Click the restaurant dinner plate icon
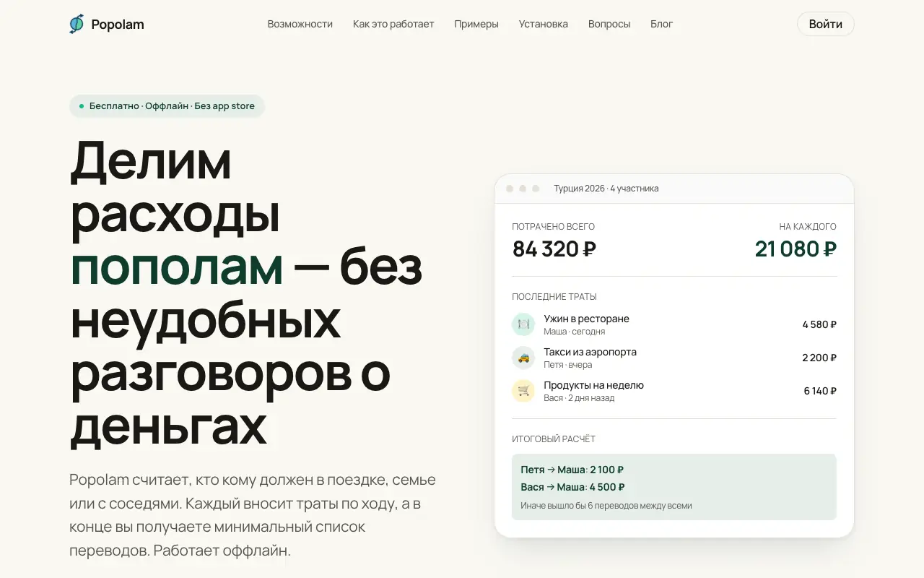Image resolution: width=924 pixels, height=578 pixels. [523, 324]
